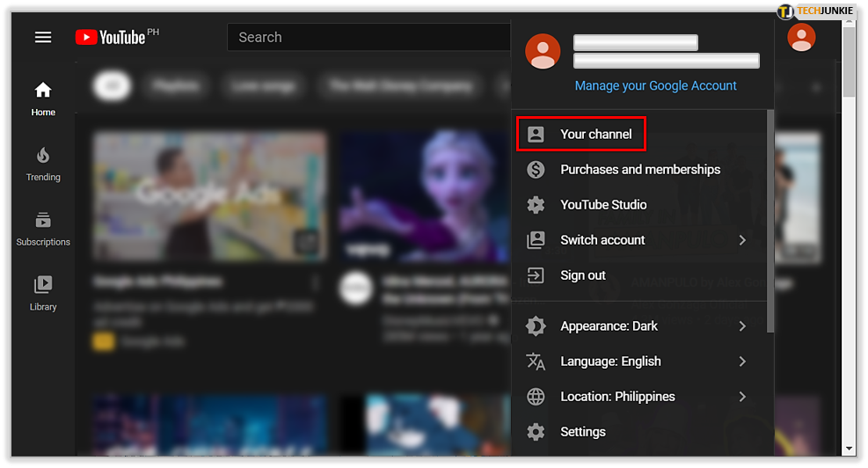Click the dollar icon for Purchases
Viewport: 868px width, 468px height.
[536, 170]
